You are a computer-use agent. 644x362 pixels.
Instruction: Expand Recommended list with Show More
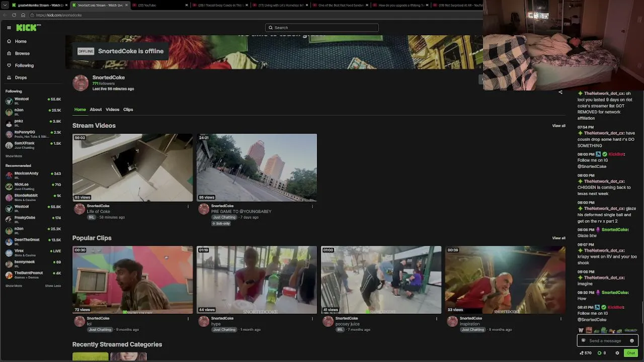pyautogui.click(x=14, y=286)
